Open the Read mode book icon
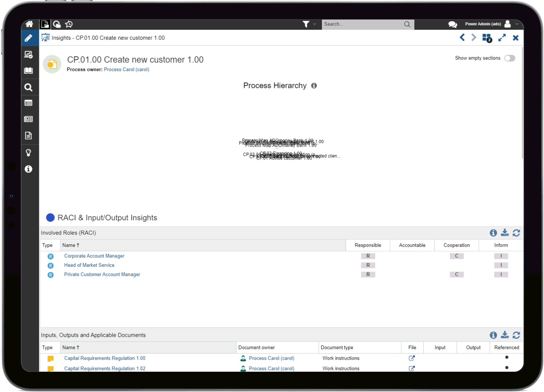 click(x=29, y=70)
